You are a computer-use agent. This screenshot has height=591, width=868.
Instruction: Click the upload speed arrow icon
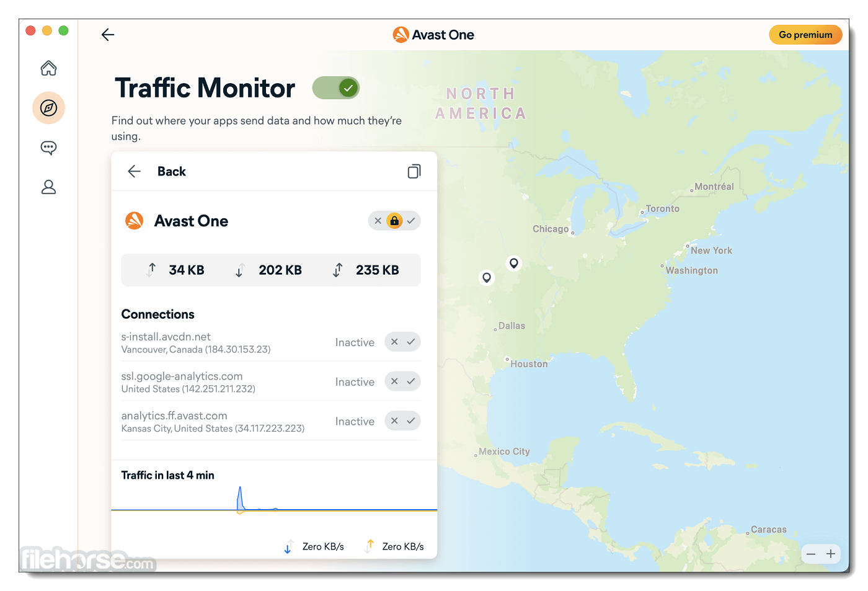click(370, 546)
